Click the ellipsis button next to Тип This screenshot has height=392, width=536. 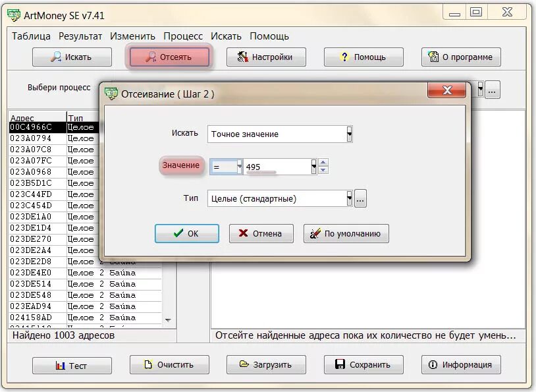tap(360, 198)
